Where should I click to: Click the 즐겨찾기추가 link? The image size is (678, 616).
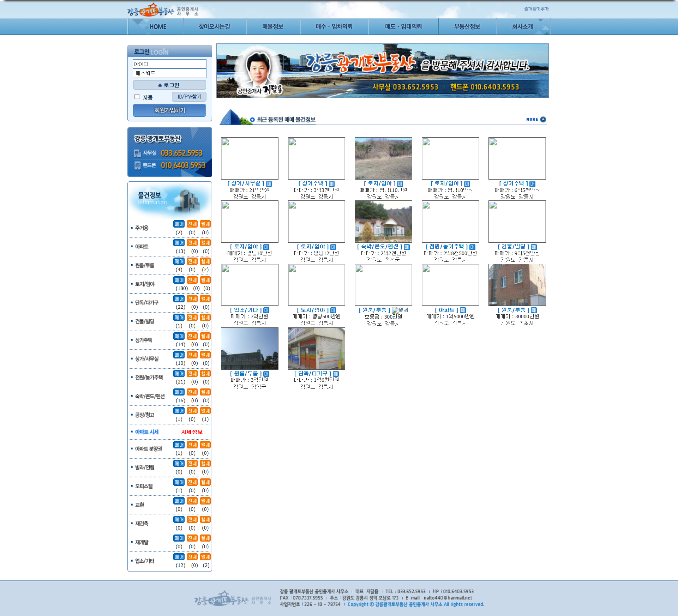pyautogui.click(x=536, y=9)
